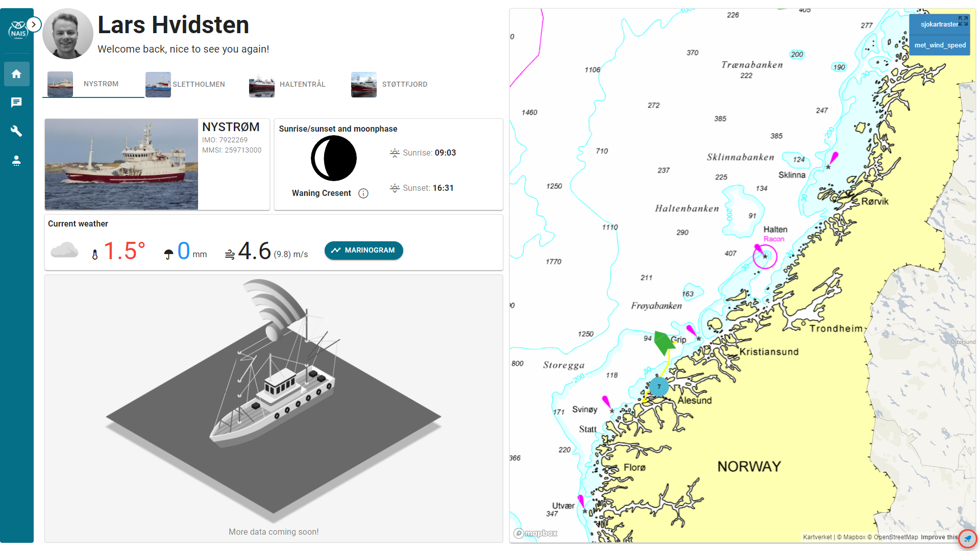Open the wrench tools icon in sidebar
The image size is (980, 551).
[x=16, y=132]
